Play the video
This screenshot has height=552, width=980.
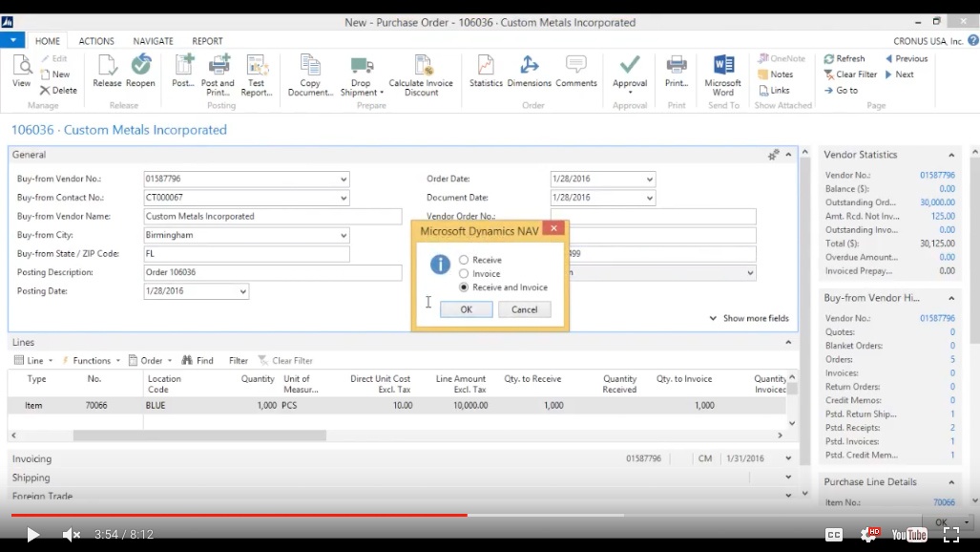pyautogui.click(x=32, y=535)
